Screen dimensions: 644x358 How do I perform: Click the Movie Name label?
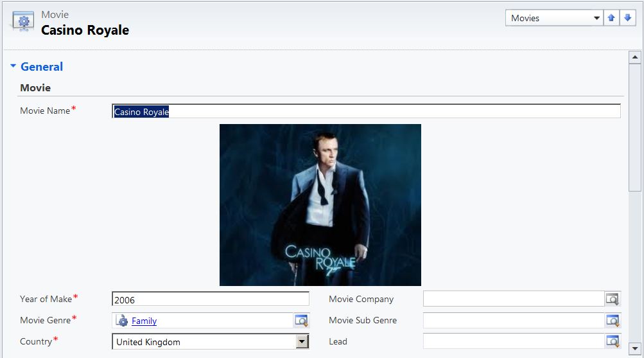[45, 111]
